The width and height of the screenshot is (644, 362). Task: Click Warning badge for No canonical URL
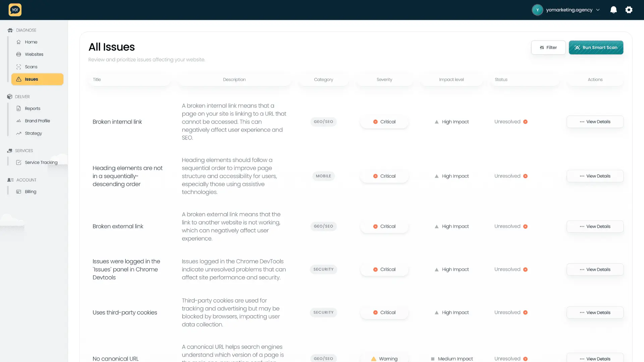[x=384, y=358]
